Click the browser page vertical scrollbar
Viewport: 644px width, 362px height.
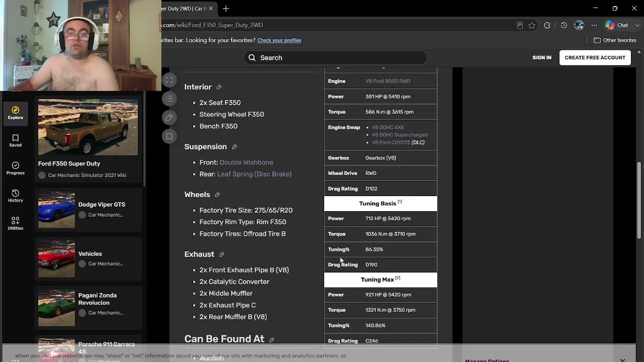(x=639, y=201)
